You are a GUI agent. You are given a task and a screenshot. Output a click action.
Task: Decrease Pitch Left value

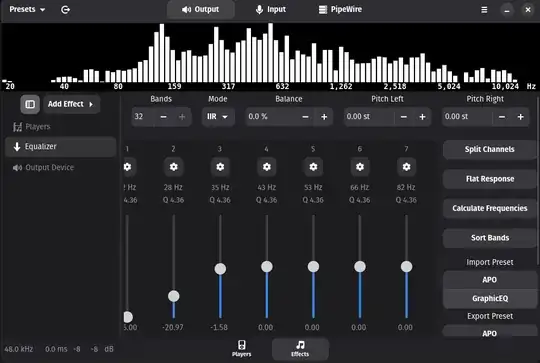[404, 117]
